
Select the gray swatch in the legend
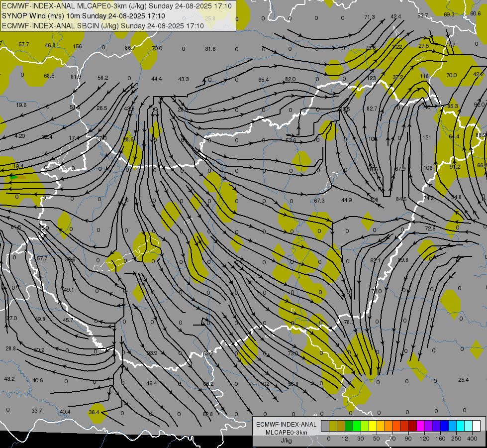click(325, 426)
